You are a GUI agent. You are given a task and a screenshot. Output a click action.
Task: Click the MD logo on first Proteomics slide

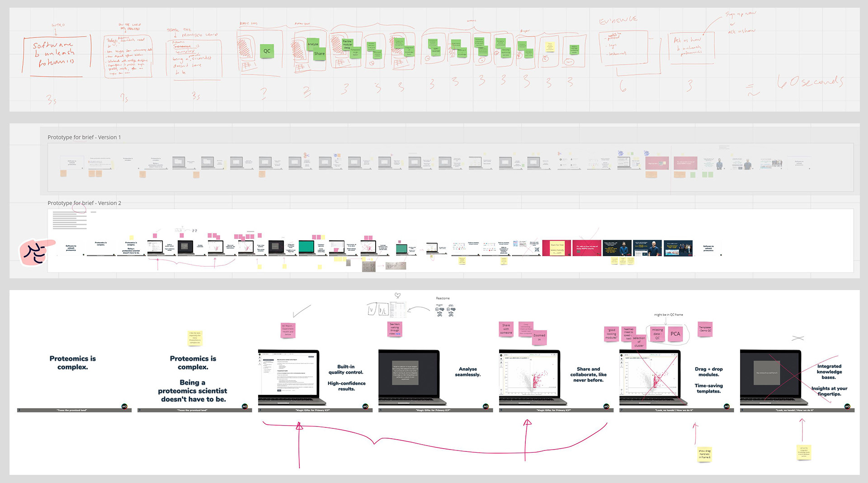[124, 406]
